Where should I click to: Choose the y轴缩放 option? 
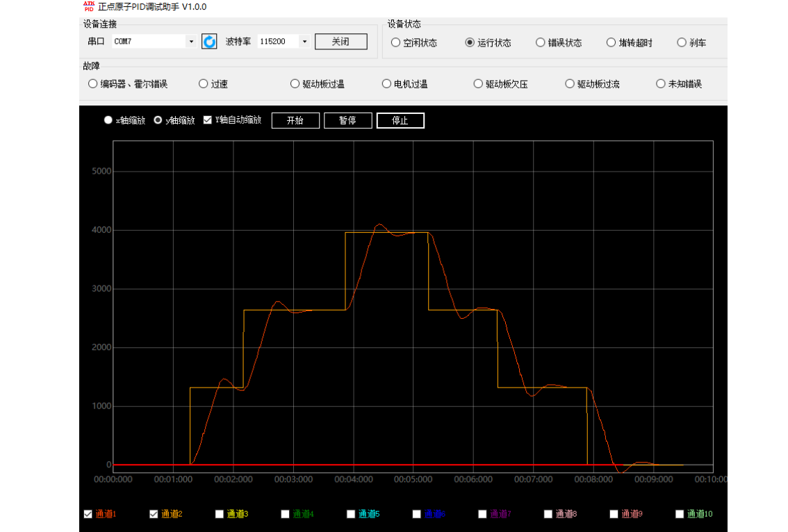pos(158,120)
